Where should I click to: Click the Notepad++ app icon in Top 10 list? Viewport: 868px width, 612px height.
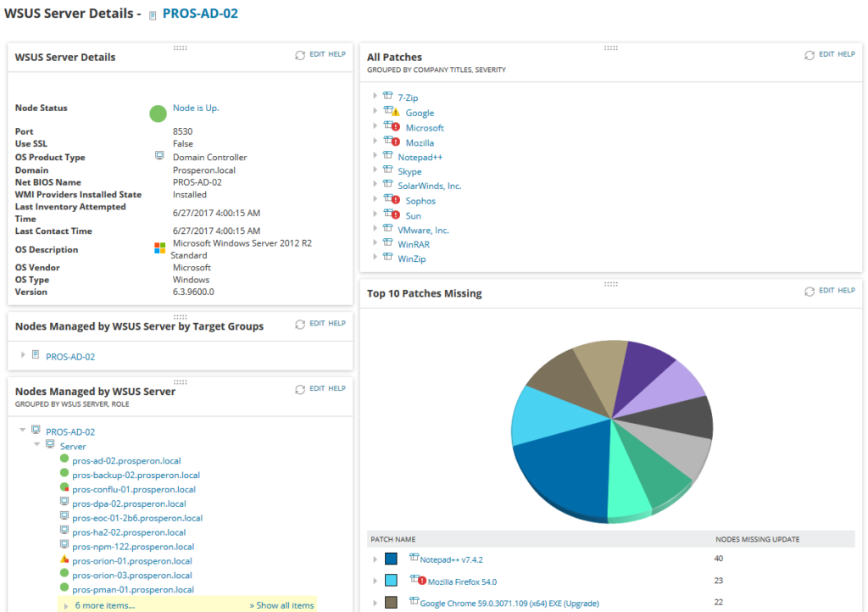414,559
